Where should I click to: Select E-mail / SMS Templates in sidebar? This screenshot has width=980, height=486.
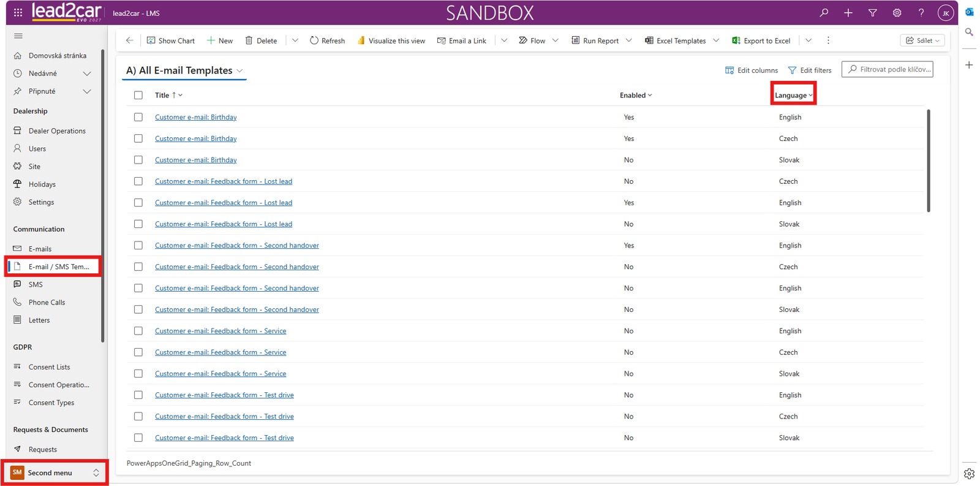point(53,267)
